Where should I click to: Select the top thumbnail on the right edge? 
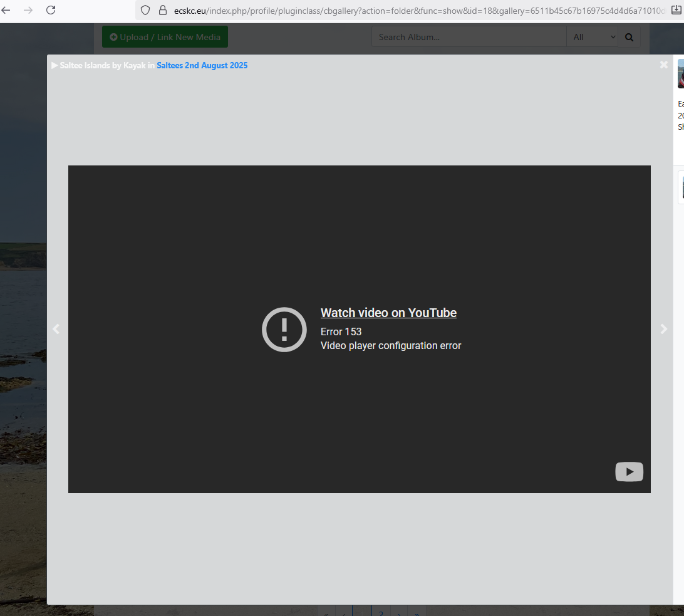point(680,74)
